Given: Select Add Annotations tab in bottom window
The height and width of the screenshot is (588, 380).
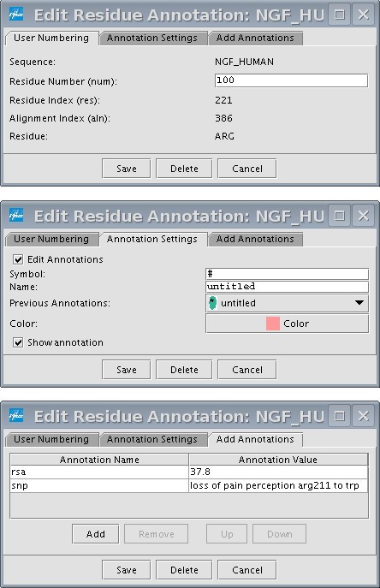Looking at the screenshot, I should pyautogui.click(x=255, y=439).
